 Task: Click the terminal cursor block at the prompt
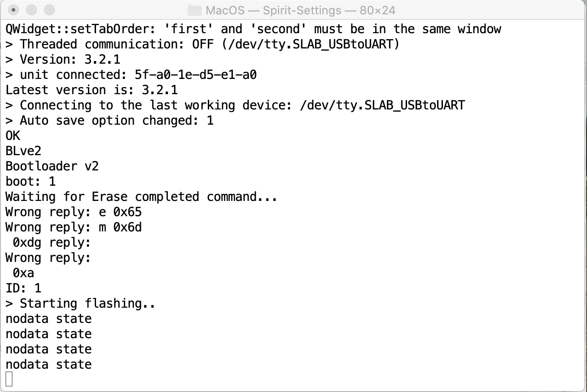[9, 379]
